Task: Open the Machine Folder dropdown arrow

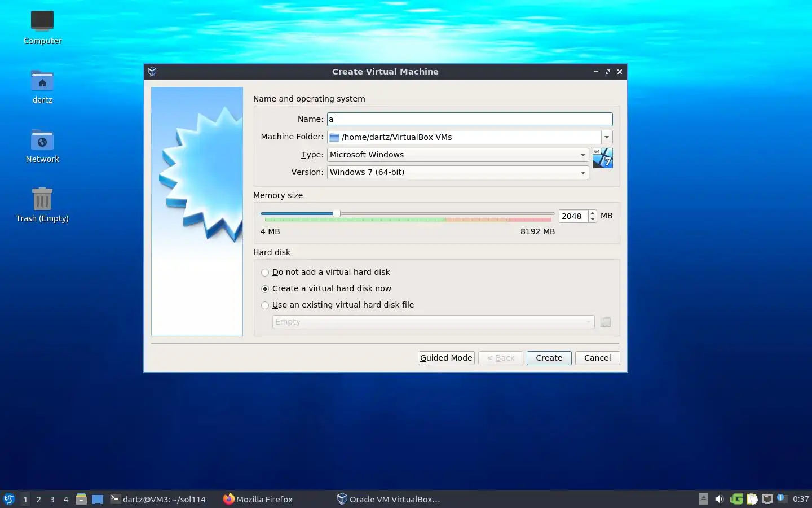Action: [x=607, y=137]
